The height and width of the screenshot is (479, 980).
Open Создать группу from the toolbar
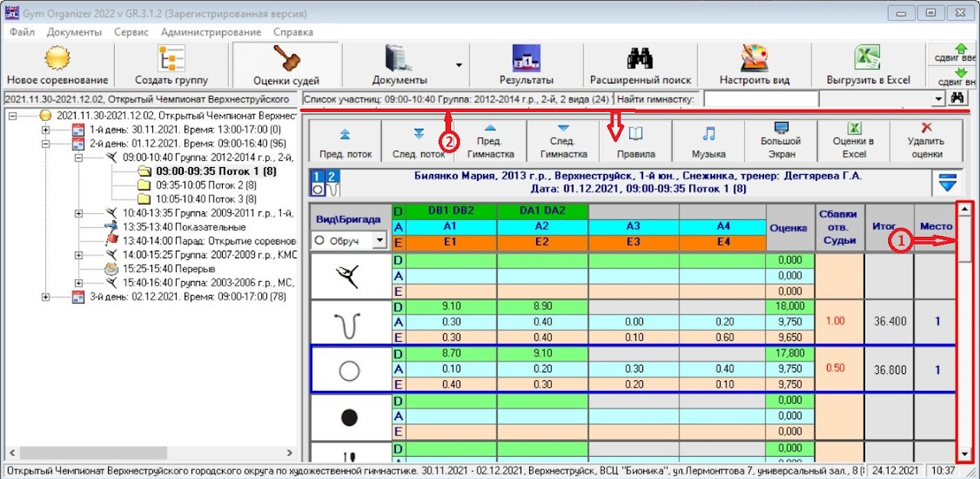point(171,60)
